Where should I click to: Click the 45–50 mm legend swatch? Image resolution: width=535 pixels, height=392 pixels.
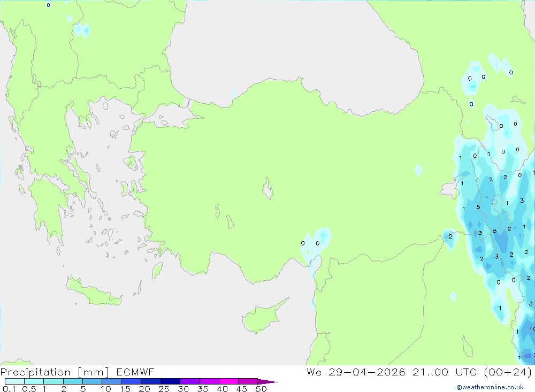tap(248, 381)
